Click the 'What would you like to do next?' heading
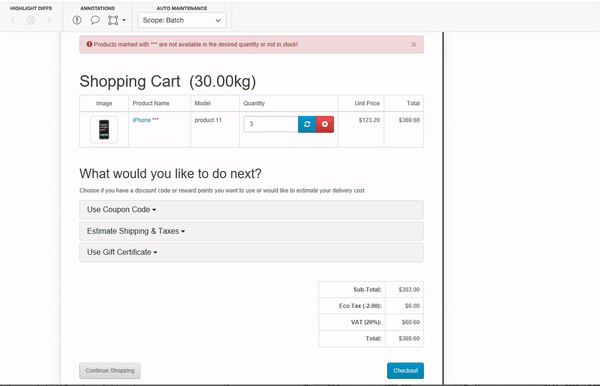 (170, 174)
